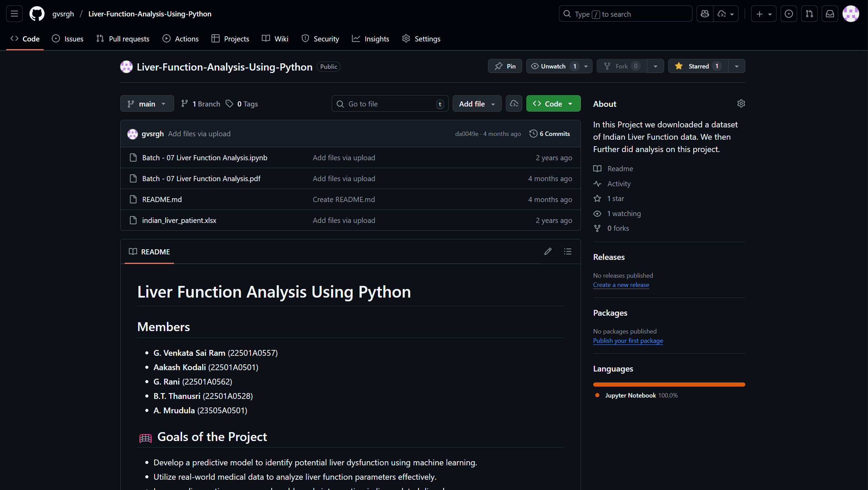Click the orange Jupyter Notebook language bar
This screenshot has height=490, width=868.
tap(669, 385)
